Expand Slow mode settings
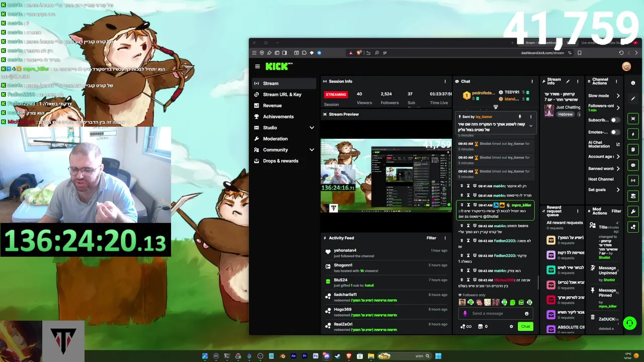This screenshot has height=362, width=644. point(618,96)
